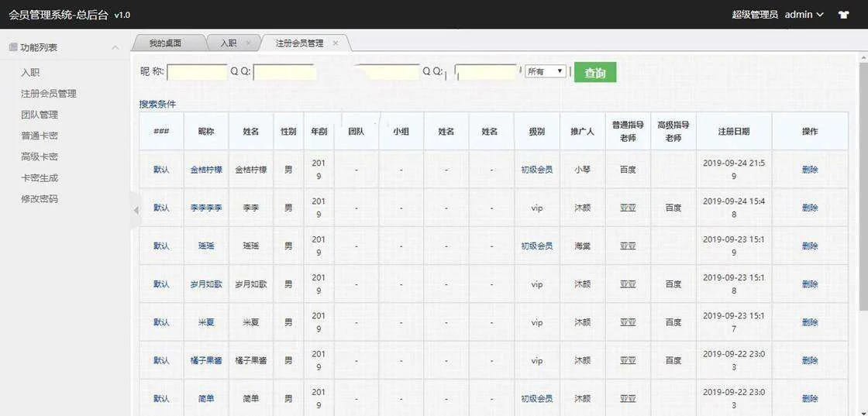Click 初级会员 level link for 瑶瑶

click(536, 246)
